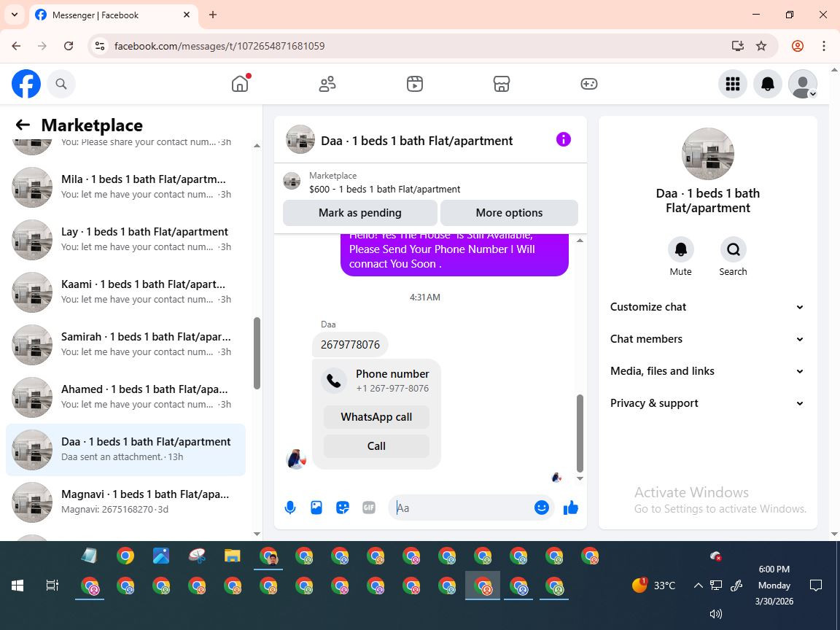This screenshot has width=840, height=630.
Task: Open conversation information purple i icon
Action: pyautogui.click(x=564, y=139)
